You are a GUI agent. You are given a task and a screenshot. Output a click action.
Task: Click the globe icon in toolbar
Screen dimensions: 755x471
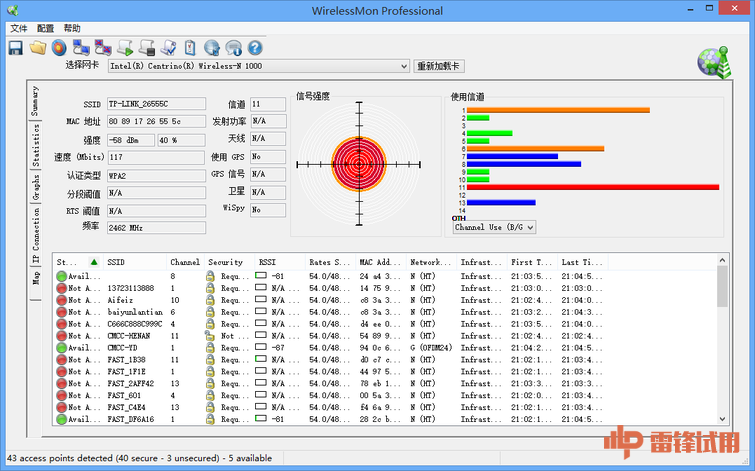(212, 47)
